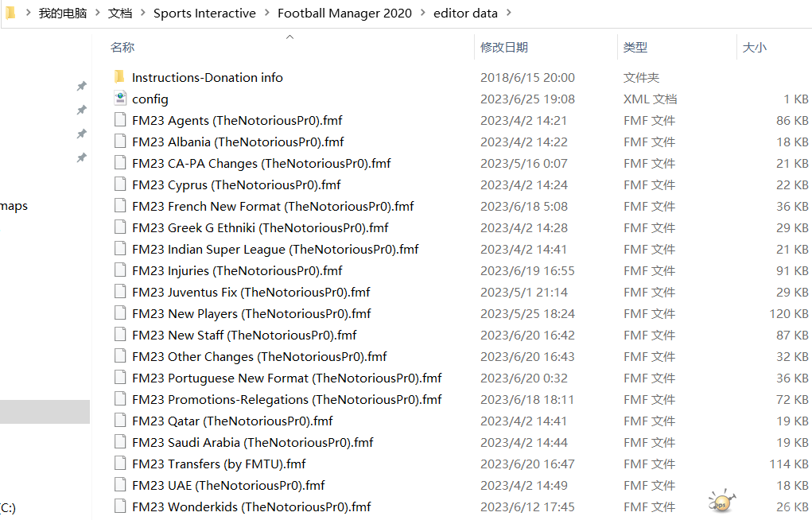
Task: Click the FM23 Other Changes file icon
Action: tap(120, 356)
